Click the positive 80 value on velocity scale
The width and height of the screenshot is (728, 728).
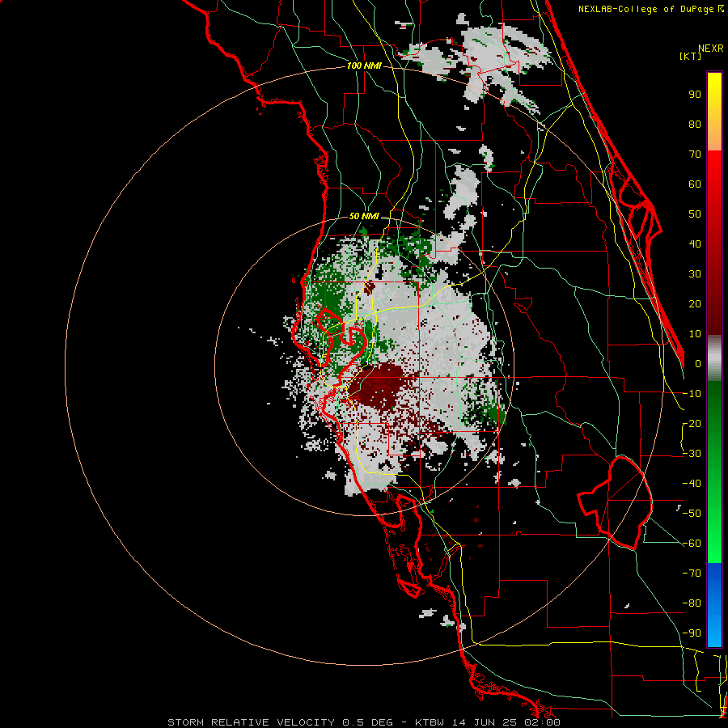click(695, 125)
